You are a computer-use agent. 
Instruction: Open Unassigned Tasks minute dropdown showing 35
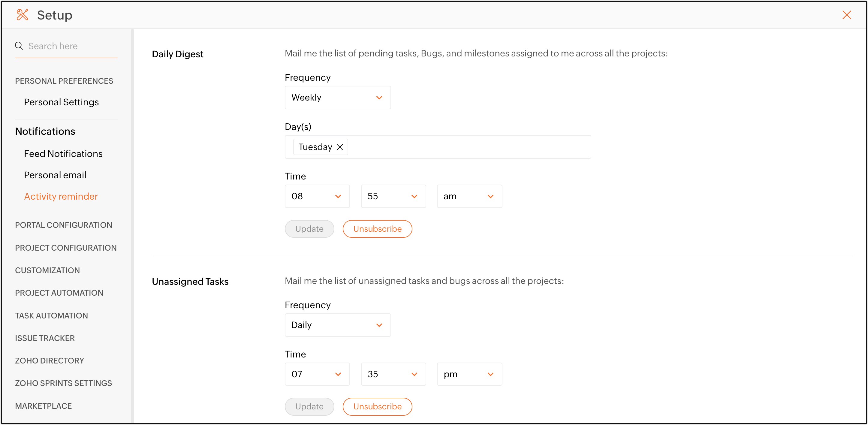(393, 375)
